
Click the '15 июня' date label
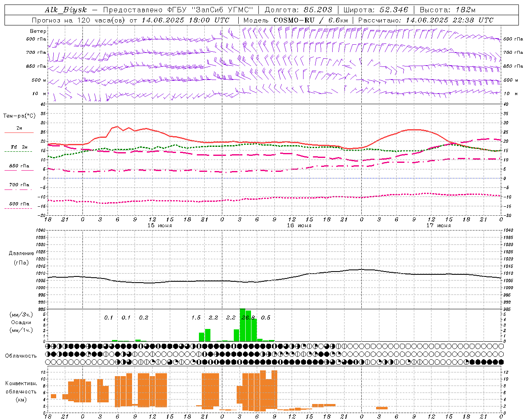(160, 226)
